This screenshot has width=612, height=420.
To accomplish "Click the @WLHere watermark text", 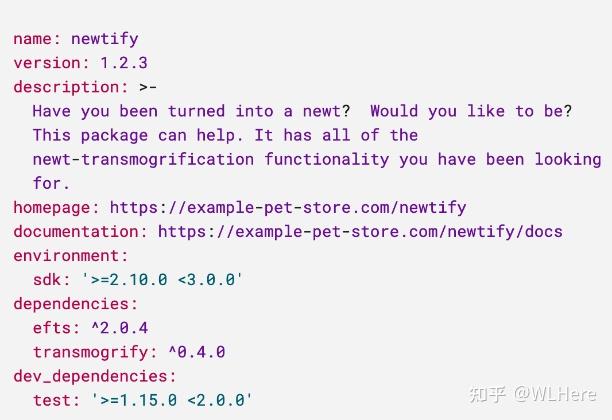I will click(554, 394).
